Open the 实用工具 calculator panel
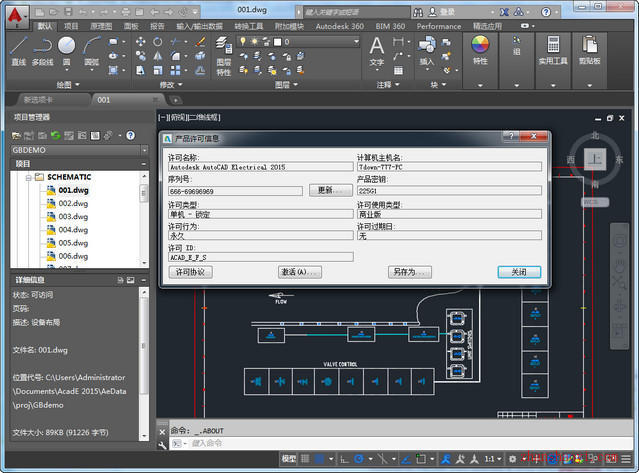This screenshot has width=639, height=473. coord(553,50)
